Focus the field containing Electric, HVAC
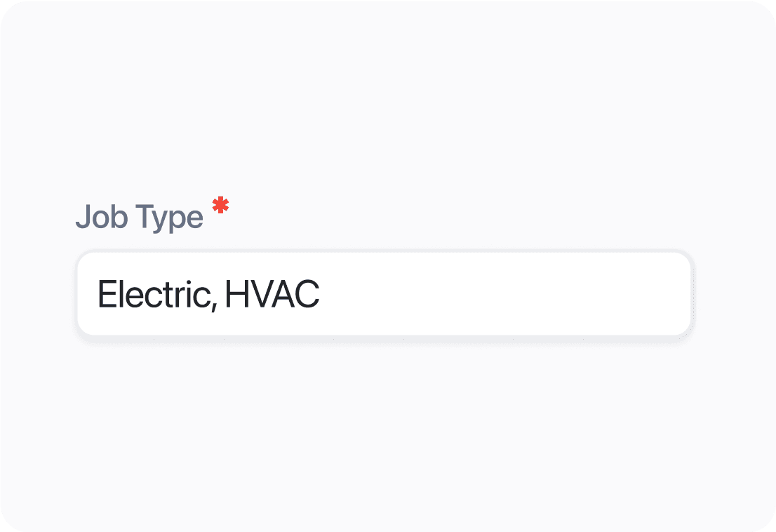This screenshot has height=532, width=776. (384, 294)
